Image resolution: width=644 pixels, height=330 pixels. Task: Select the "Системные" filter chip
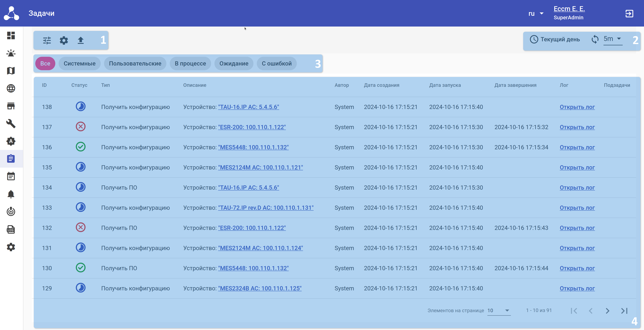(79, 63)
